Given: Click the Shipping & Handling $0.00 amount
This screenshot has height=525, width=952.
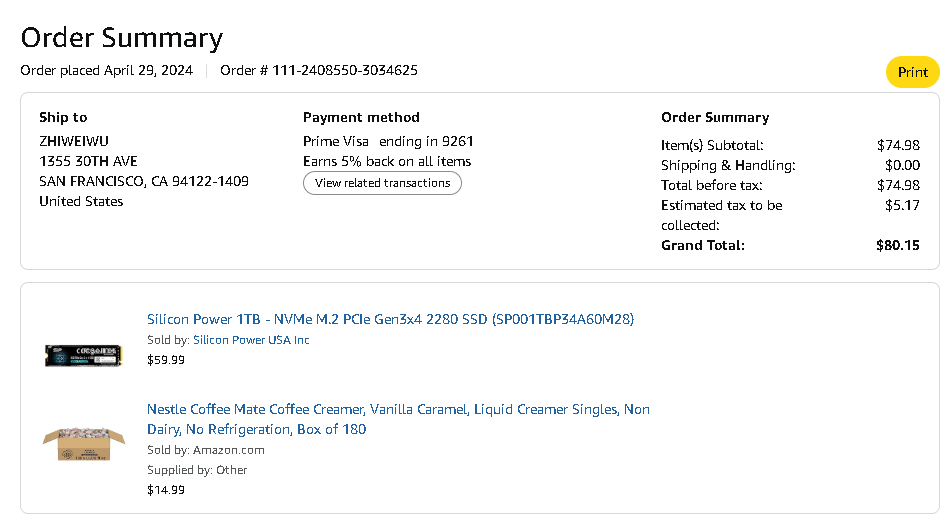Looking at the screenshot, I should 903,165.
